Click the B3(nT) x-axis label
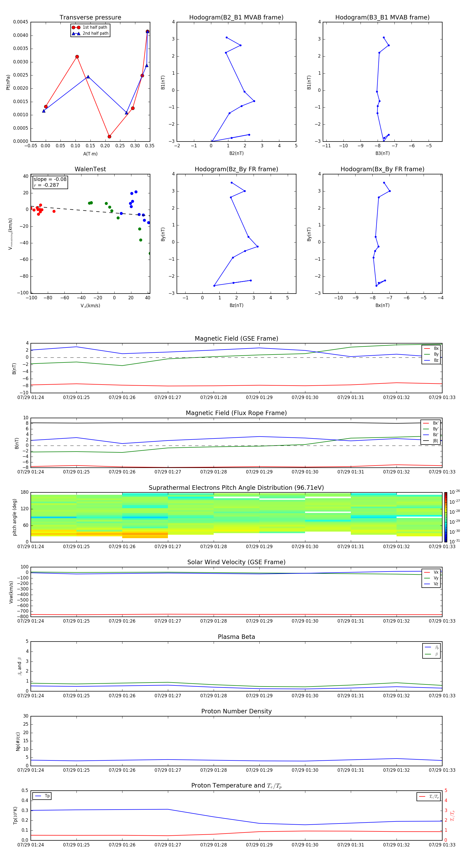 pos(382,153)
